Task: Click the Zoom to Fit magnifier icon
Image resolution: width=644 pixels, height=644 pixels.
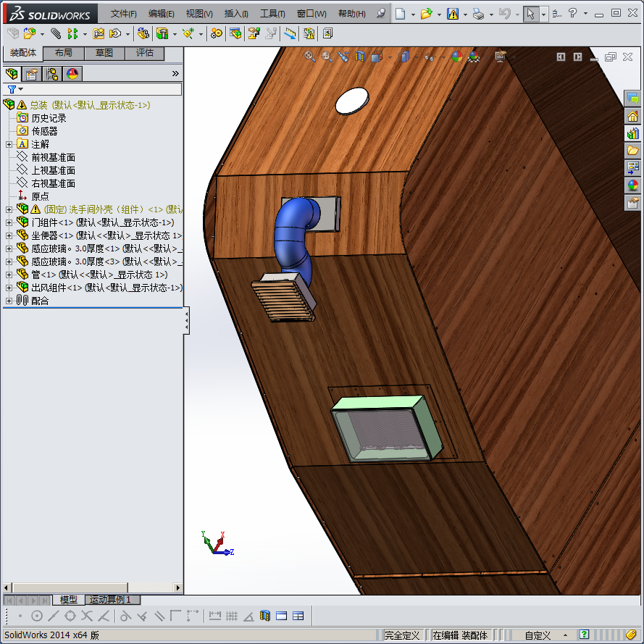Action: (309, 57)
